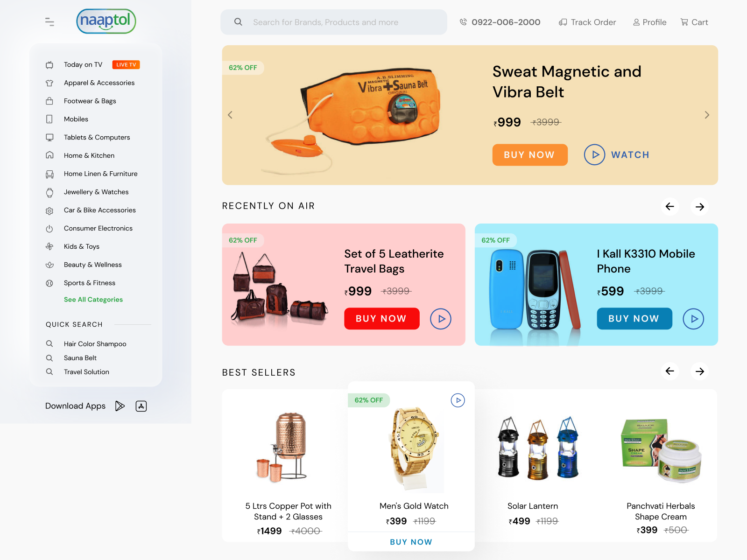
Task: Play the Travel Bags video
Action: click(441, 319)
